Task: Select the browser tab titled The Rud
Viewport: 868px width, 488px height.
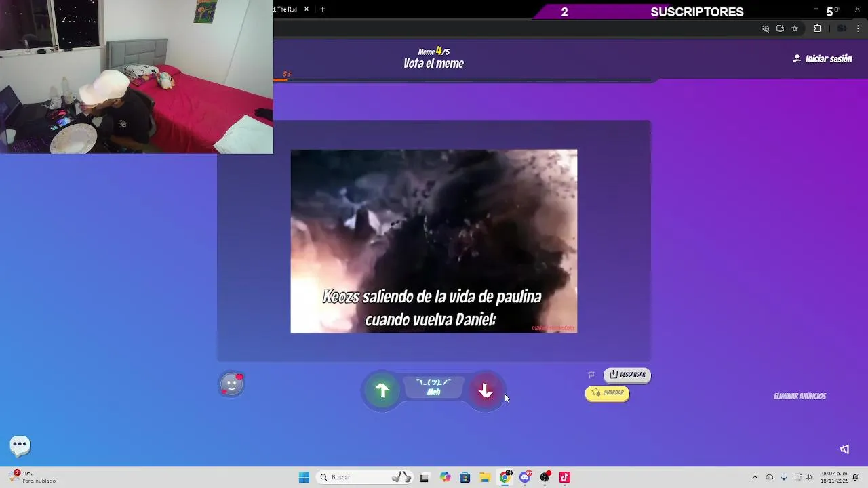Action: click(x=287, y=9)
